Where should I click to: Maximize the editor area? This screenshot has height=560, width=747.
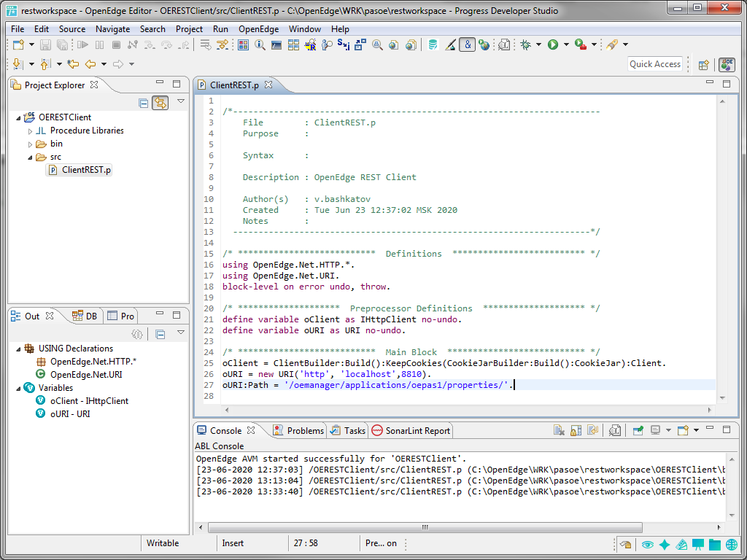[x=727, y=84]
